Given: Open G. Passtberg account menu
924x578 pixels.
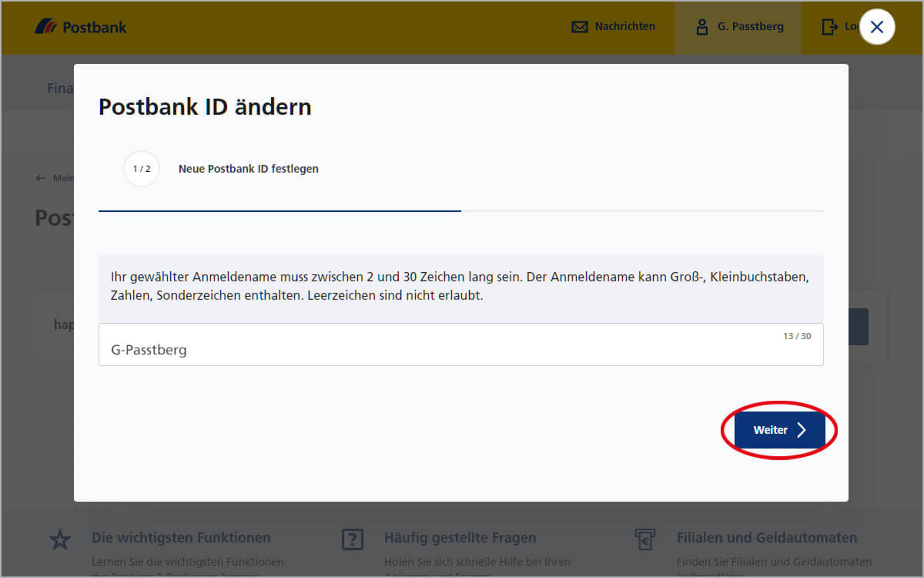Looking at the screenshot, I should click(x=738, y=27).
